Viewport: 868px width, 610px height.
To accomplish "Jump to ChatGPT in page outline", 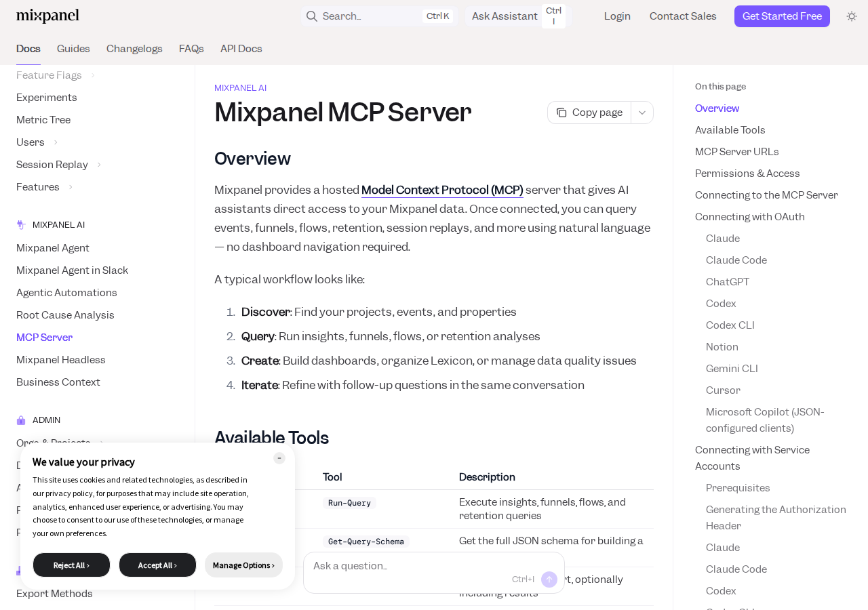I will click(x=728, y=282).
